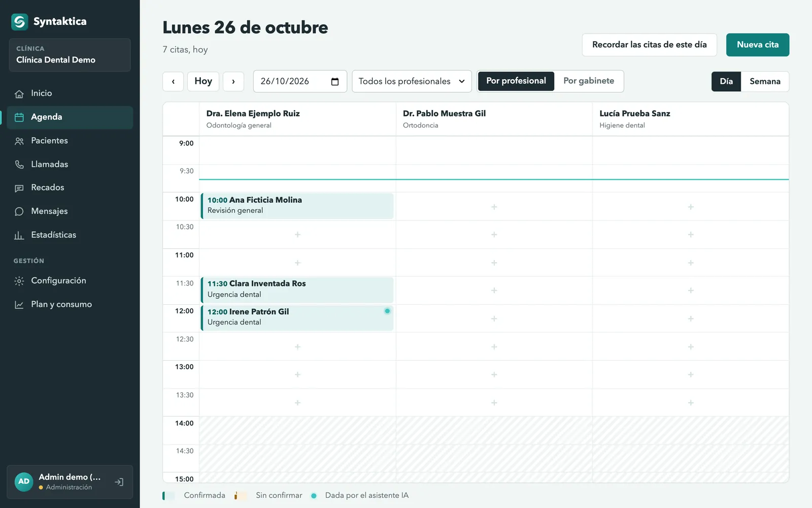Click the Recados note icon
812x508 pixels.
[19, 188]
